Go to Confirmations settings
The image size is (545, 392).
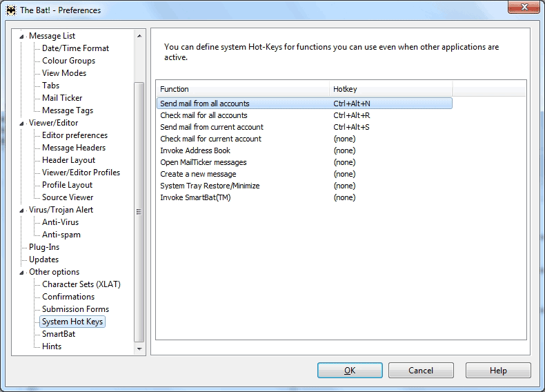pyautogui.click(x=68, y=297)
